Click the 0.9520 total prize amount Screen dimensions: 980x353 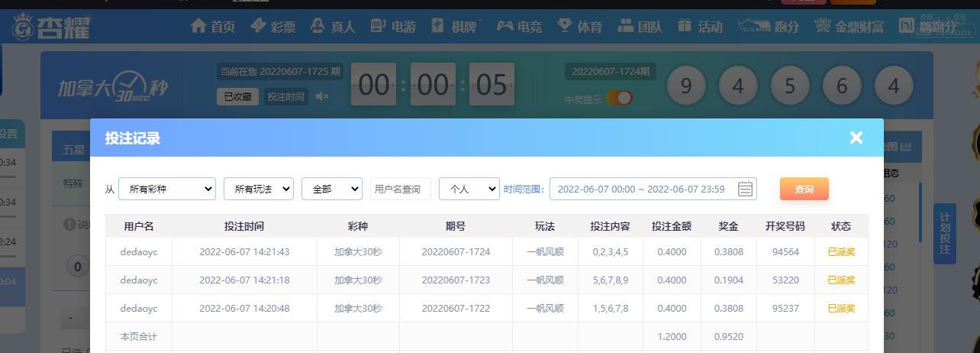tap(729, 336)
